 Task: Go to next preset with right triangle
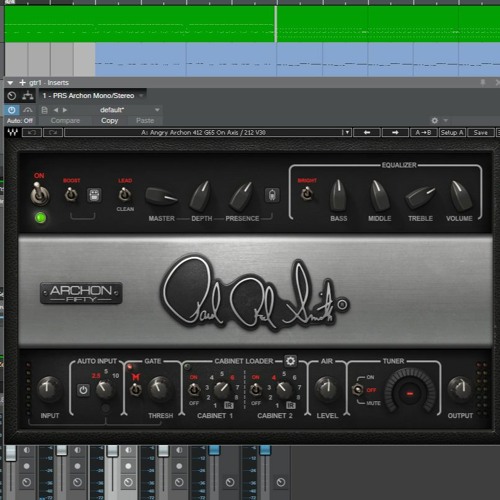(x=65, y=110)
